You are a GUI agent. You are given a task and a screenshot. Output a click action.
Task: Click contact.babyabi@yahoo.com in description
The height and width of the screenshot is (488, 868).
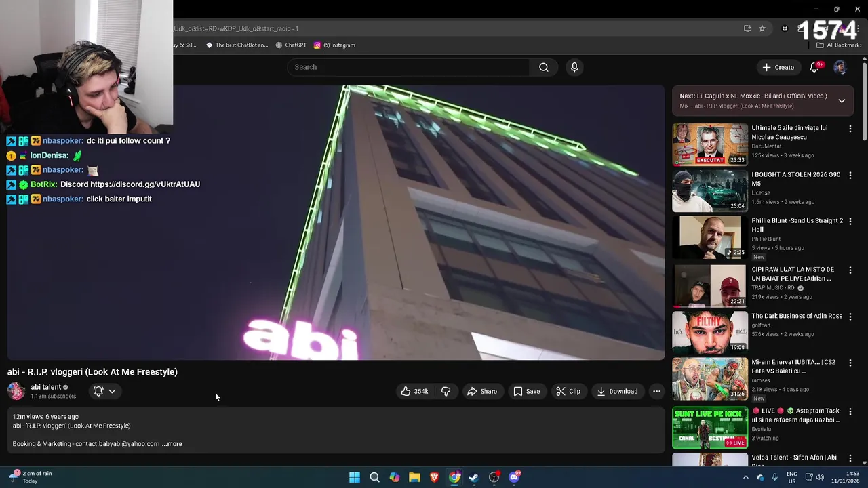(x=117, y=444)
